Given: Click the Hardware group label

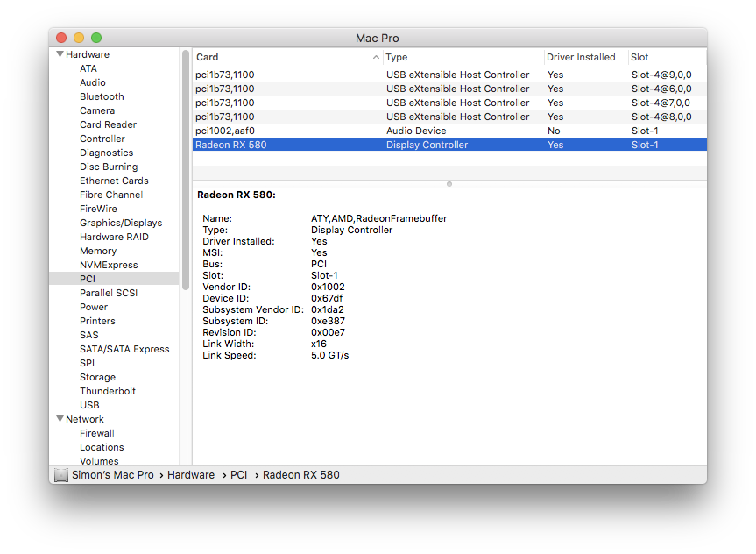Looking at the screenshot, I should [x=88, y=54].
